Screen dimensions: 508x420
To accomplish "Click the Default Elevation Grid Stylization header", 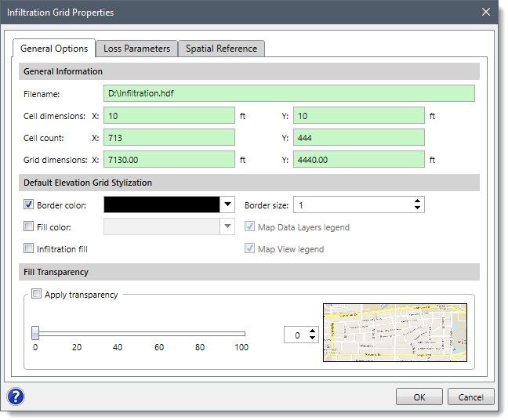I will pyautogui.click(x=249, y=183).
